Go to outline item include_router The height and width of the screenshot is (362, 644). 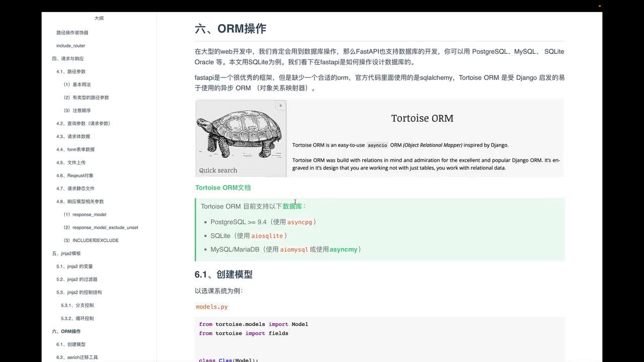pos(71,46)
